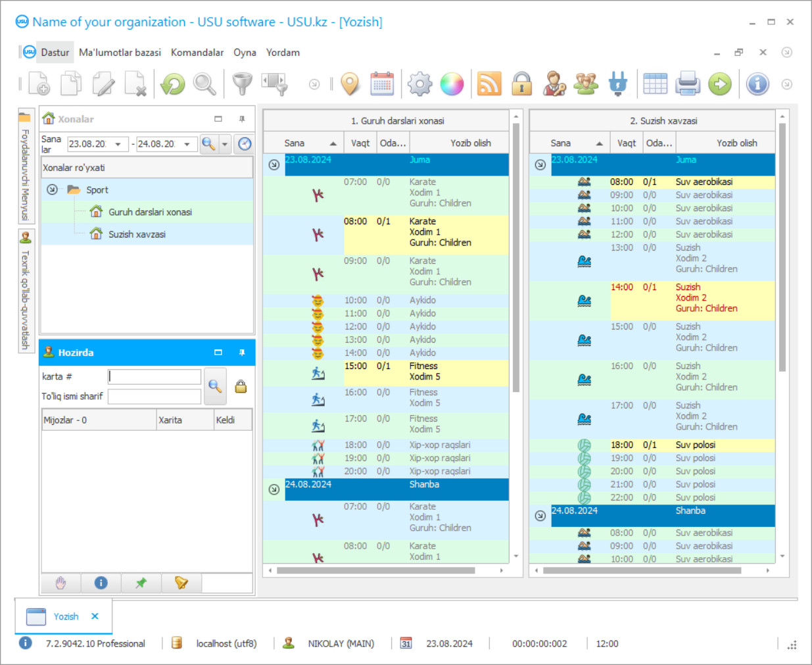Collapse the Sport tree node

(x=52, y=189)
